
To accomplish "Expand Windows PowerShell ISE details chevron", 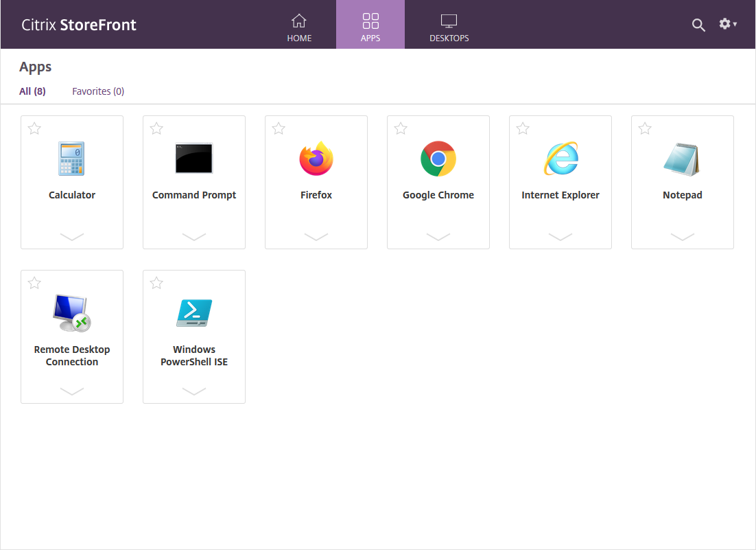I will click(x=194, y=391).
